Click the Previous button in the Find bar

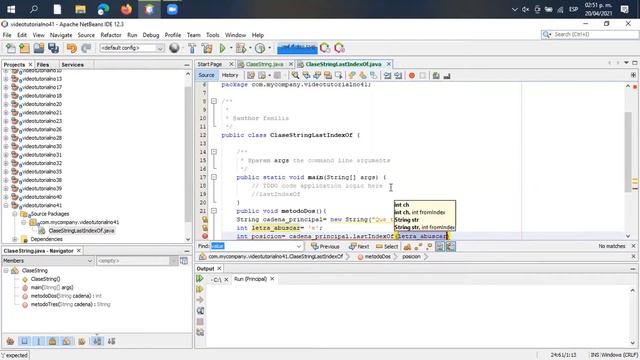325,246
